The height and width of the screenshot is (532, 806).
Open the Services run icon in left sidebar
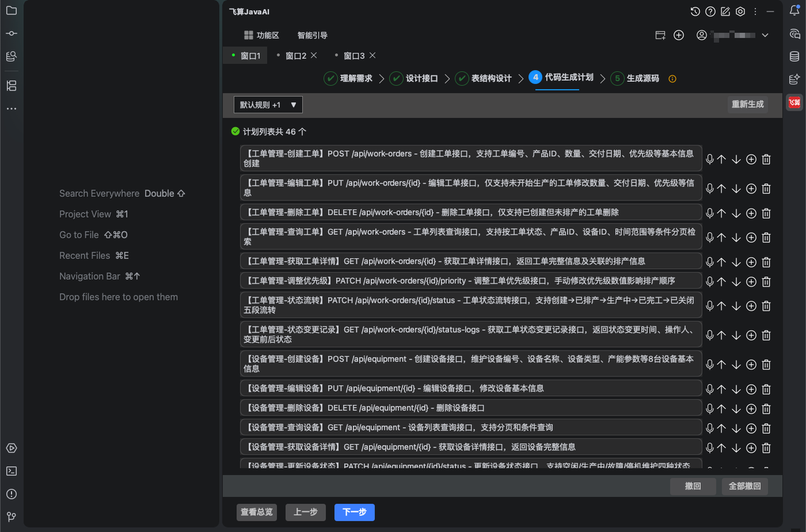pos(11,448)
